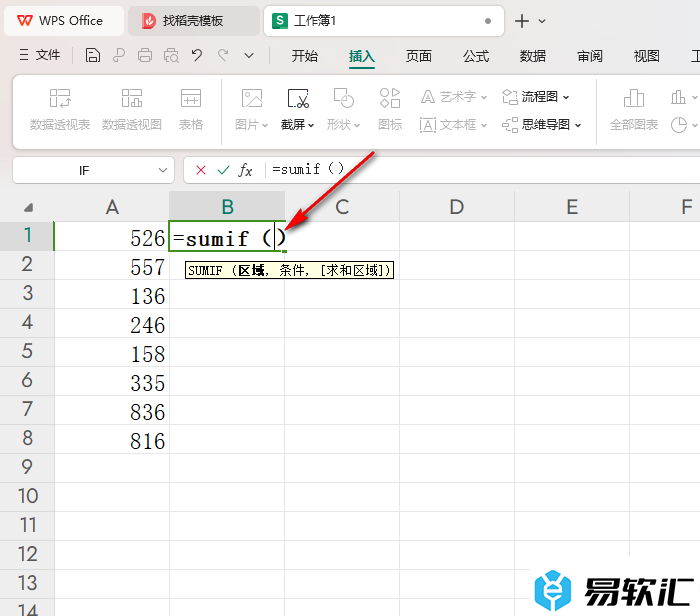Image resolution: width=700 pixels, height=616 pixels.
Task: Open the 数据 ribbon tab
Action: (533, 56)
